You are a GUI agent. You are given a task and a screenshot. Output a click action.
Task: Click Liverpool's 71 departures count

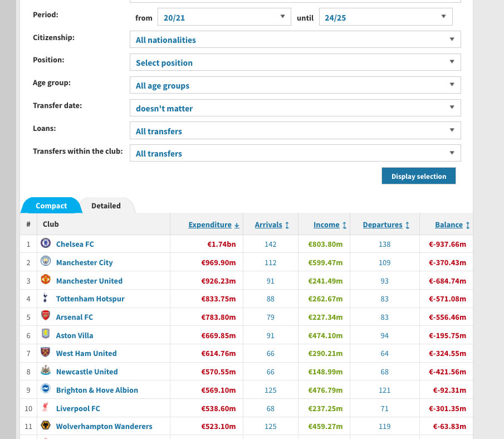[x=384, y=408]
